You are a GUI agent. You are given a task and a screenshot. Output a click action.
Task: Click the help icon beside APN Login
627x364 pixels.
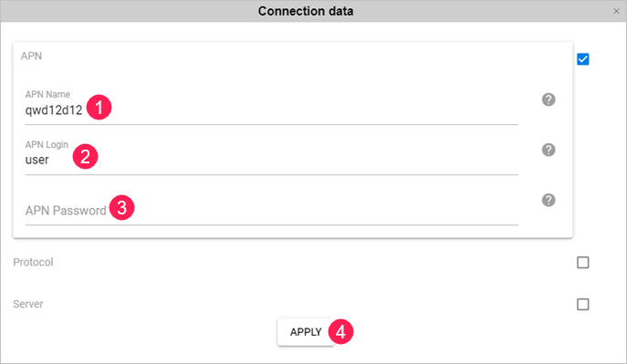point(549,150)
